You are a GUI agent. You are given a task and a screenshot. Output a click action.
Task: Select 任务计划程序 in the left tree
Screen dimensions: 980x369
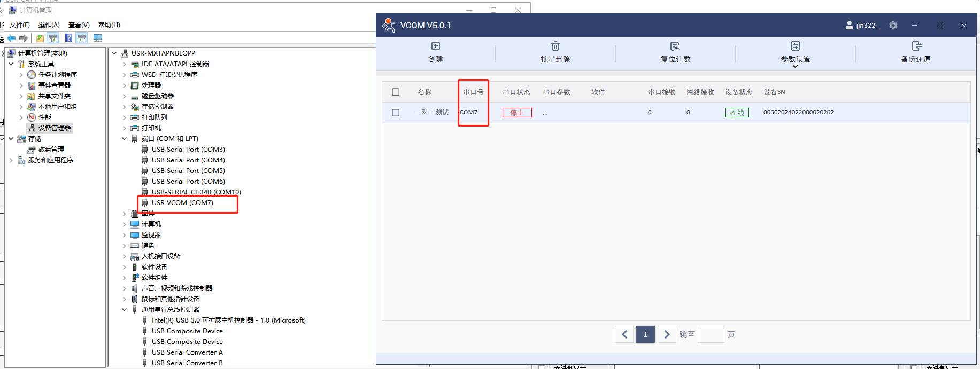[57, 74]
